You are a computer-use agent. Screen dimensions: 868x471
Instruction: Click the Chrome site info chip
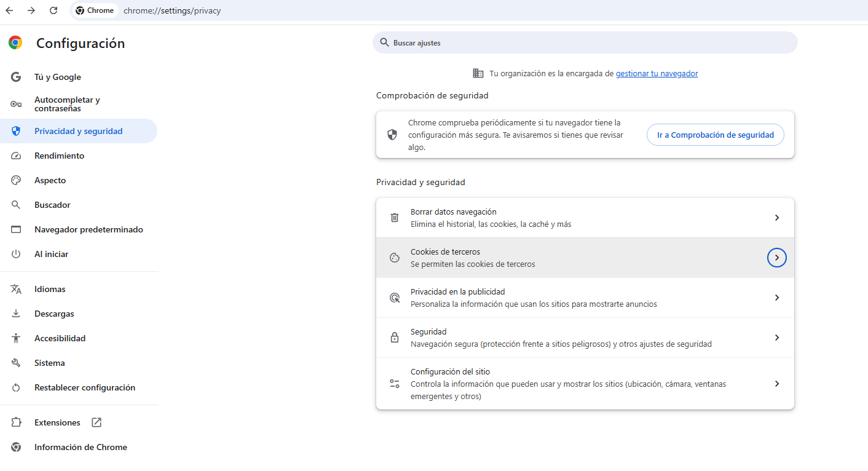pos(95,10)
